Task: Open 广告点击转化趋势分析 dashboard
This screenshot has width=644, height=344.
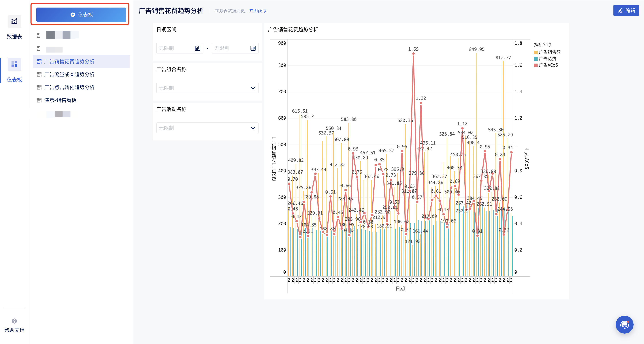Action: (x=69, y=87)
